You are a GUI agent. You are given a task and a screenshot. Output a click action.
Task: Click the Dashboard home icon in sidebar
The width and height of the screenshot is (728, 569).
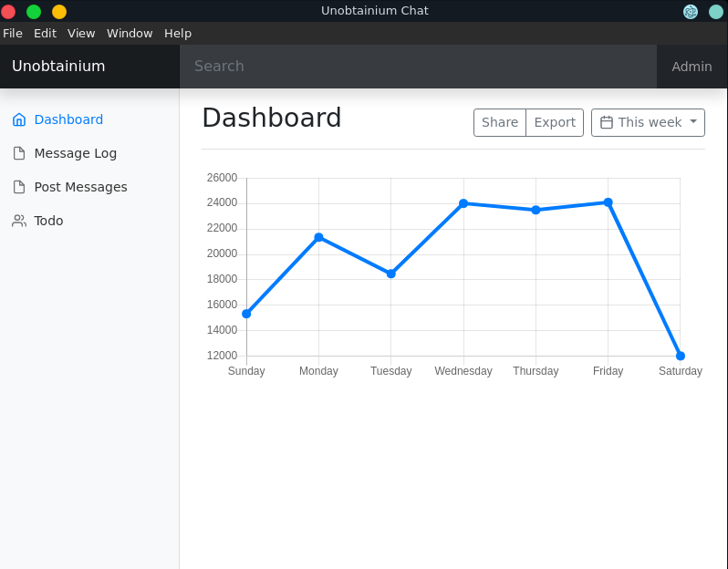pyautogui.click(x=19, y=119)
